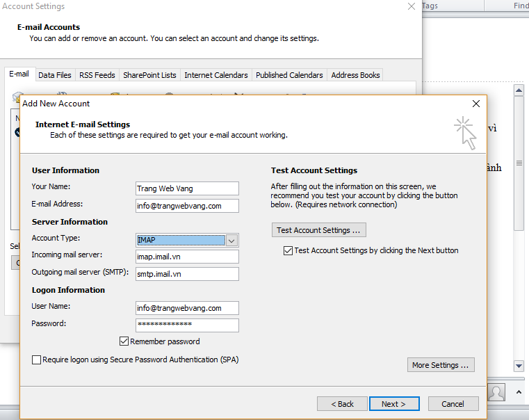Close the Add New Account dialog
Image resolution: width=529 pixels, height=420 pixels.
coord(476,104)
